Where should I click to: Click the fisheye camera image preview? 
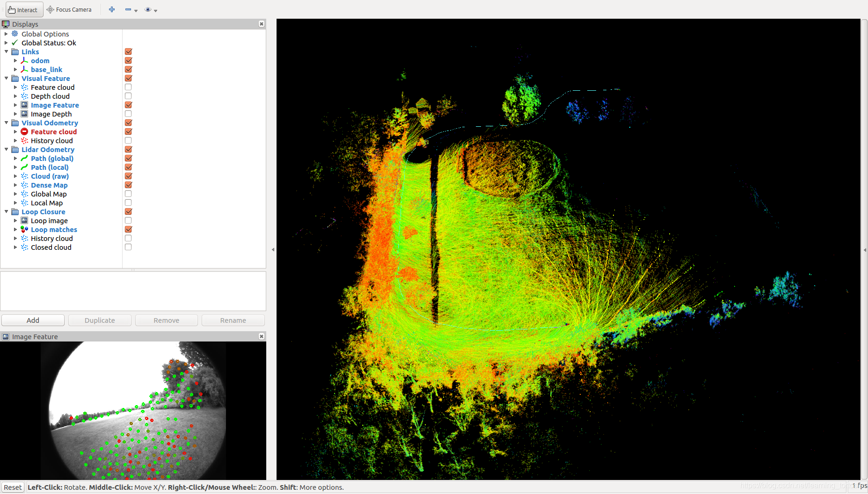pos(133,410)
